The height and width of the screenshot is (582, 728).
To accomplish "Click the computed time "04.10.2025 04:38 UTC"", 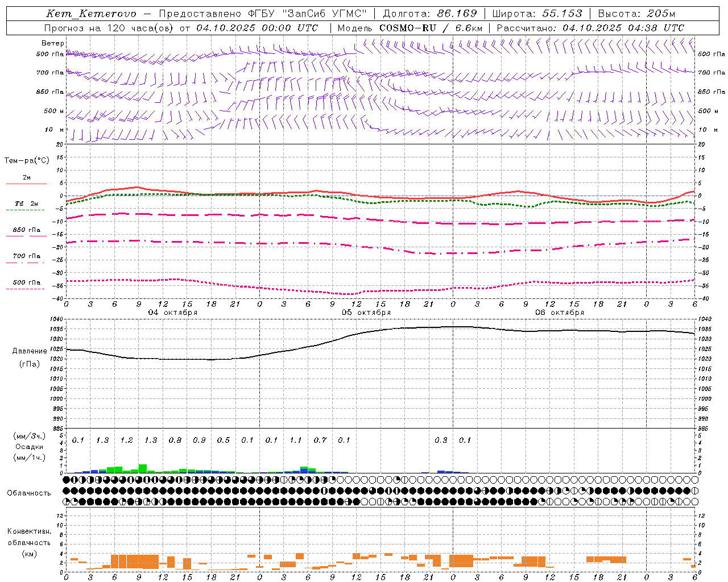I will [623, 28].
